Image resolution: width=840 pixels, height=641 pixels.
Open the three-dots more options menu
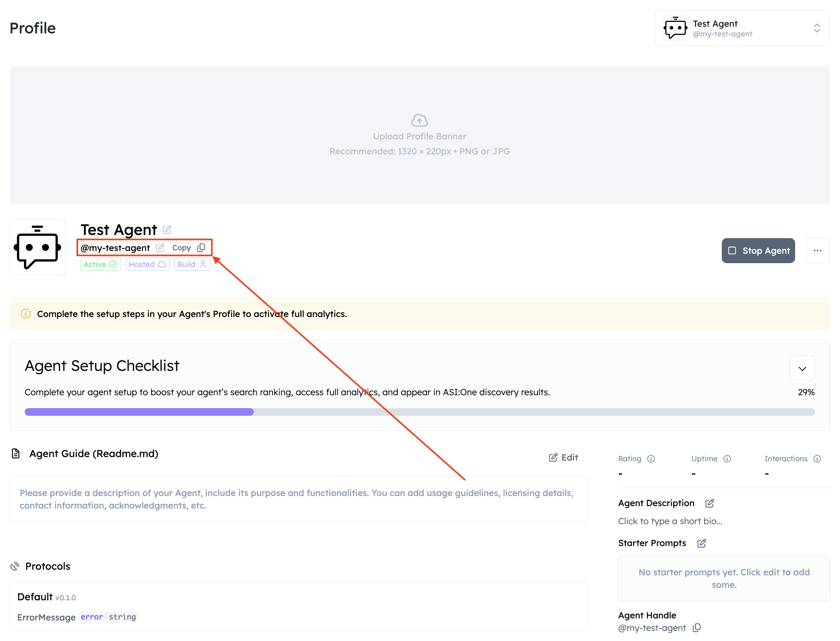click(x=817, y=251)
